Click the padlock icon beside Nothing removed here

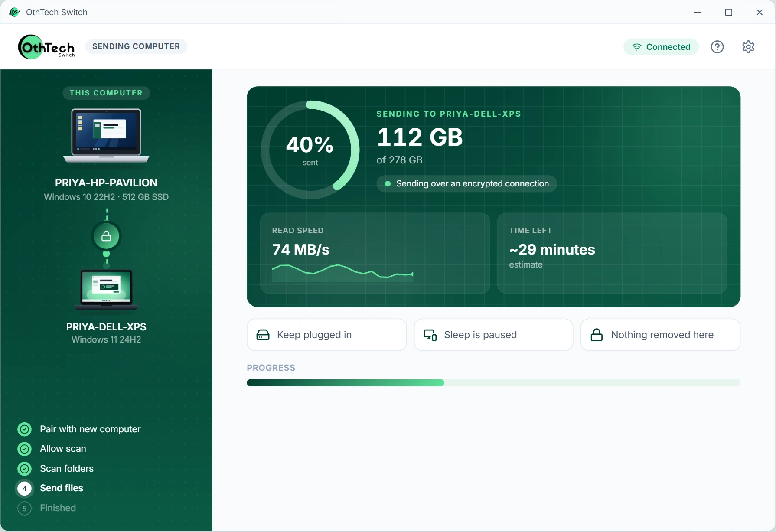click(x=597, y=335)
